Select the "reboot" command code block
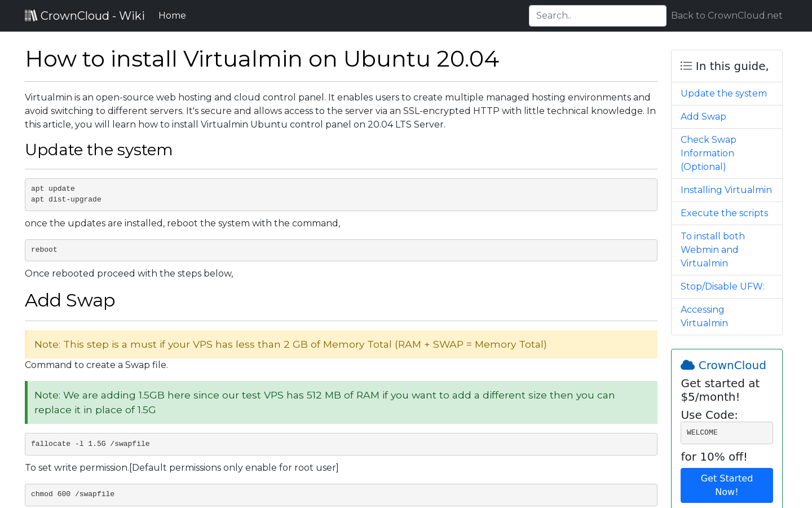 (341, 250)
